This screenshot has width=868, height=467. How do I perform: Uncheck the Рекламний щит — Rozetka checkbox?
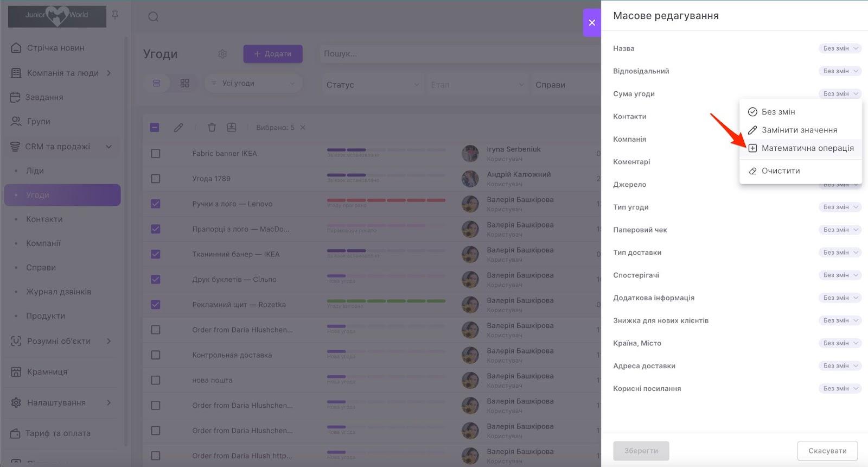[x=156, y=305]
